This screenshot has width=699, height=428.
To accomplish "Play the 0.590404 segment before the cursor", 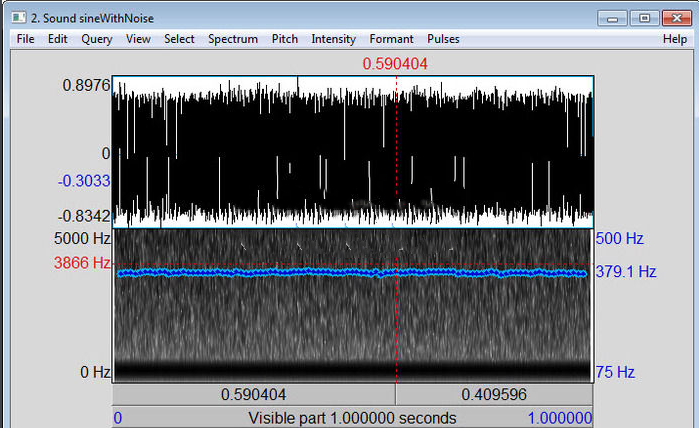I will (x=254, y=395).
